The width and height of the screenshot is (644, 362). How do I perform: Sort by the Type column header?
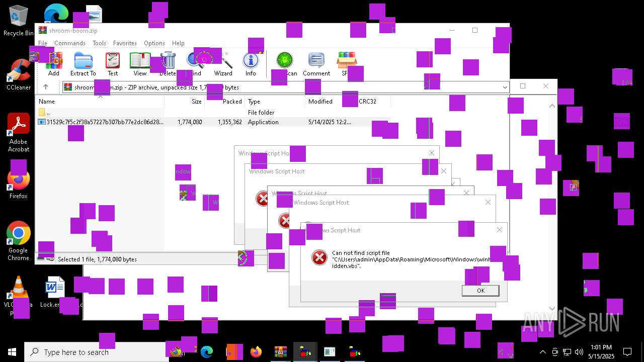tap(275, 101)
